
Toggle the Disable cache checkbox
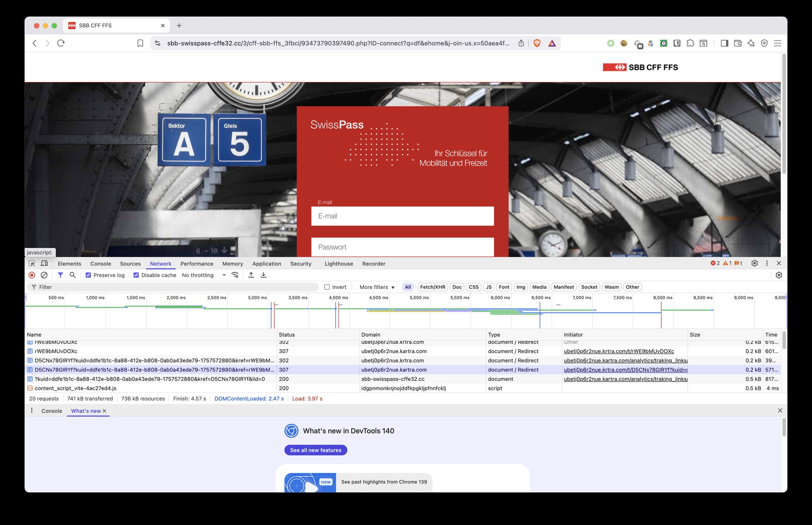[x=136, y=275]
